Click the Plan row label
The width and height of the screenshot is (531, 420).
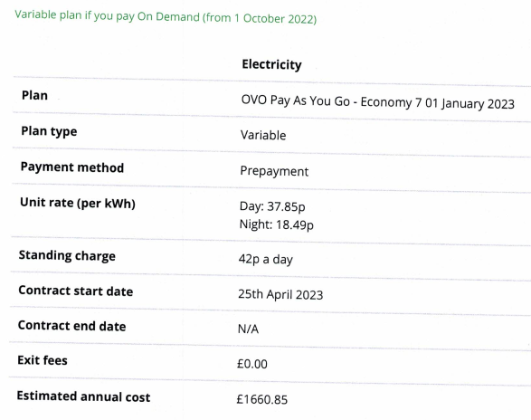(x=34, y=96)
